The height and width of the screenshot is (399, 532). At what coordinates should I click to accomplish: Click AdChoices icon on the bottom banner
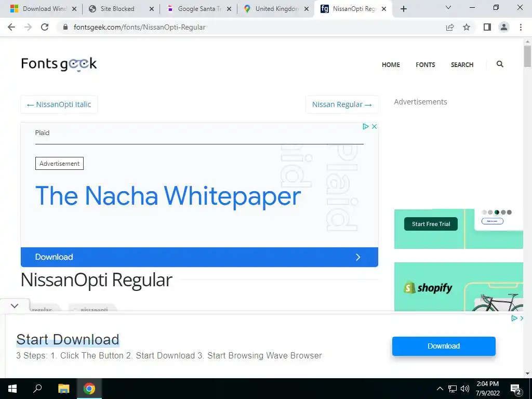[514, 318]
